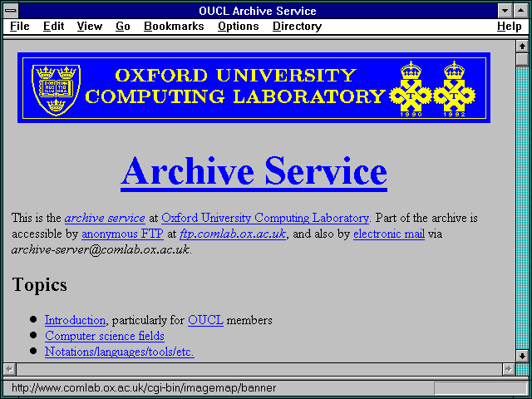Open the Options menu
The image size is (532, 399).
coord(239,26)
